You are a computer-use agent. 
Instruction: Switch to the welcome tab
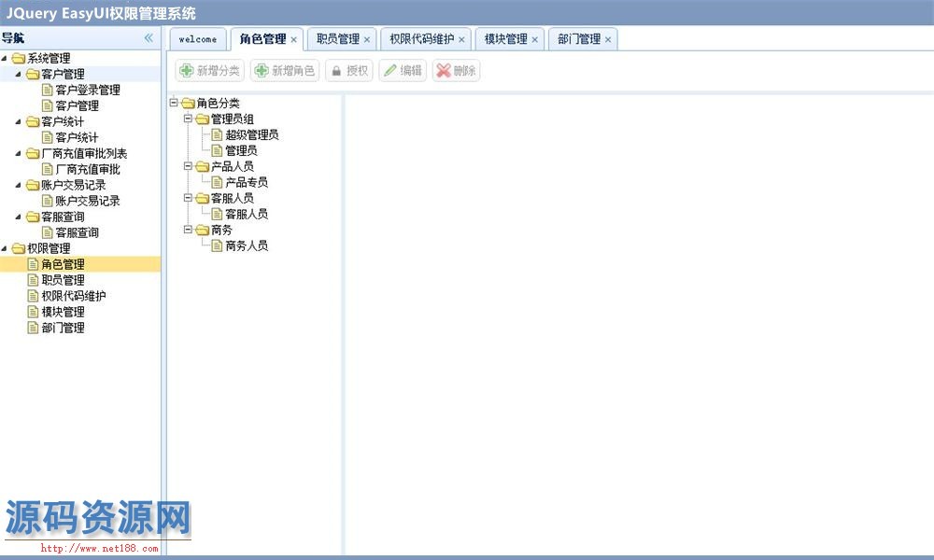coord(197,39)
